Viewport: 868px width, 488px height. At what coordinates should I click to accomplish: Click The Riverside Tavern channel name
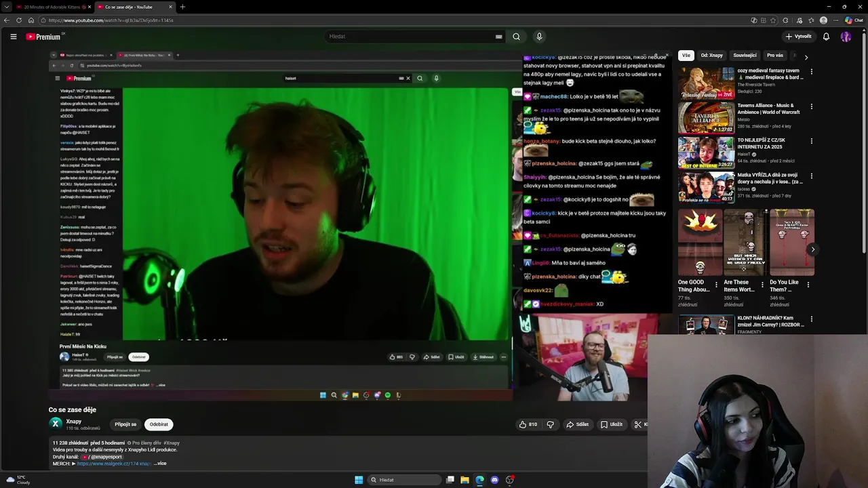tap(756, 85)
